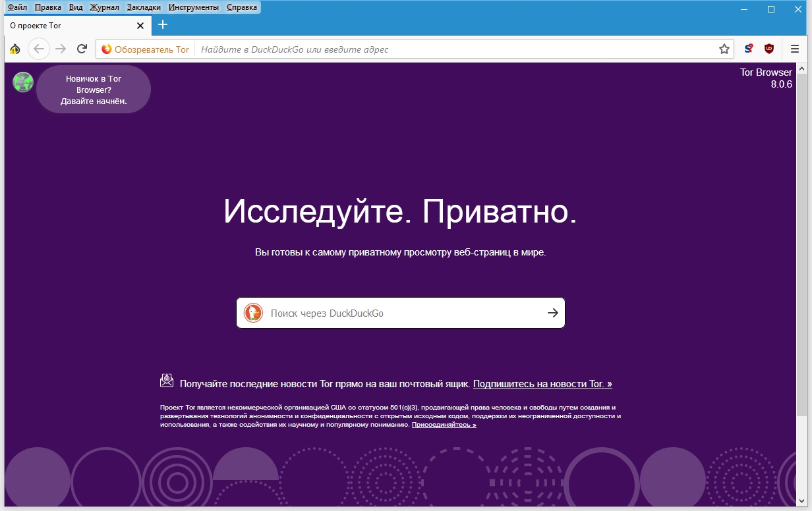Close the 'О проекте Tor' tab
The width and height of the screenshot is (812, 511).
pos(140,26)
